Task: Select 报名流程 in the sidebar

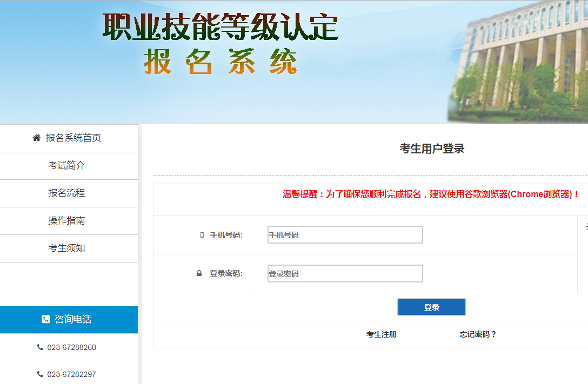Action: pos(66,193)
